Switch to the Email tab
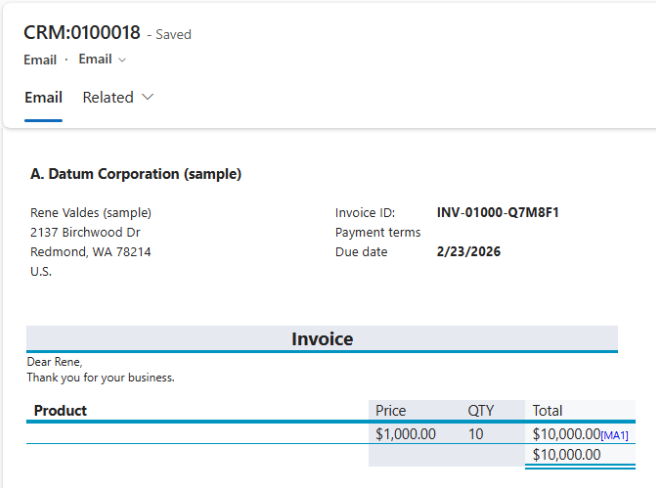 pos(43,98)
